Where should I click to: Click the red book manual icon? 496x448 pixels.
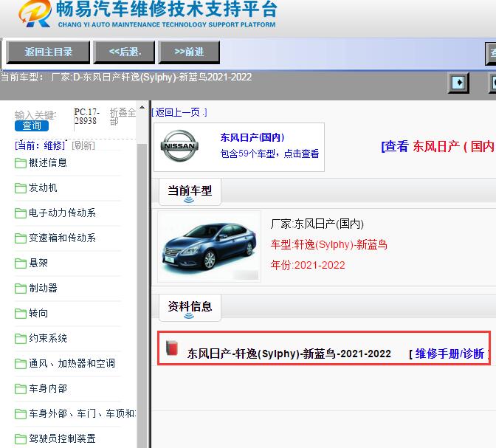pyautogui.click(x=172, y=348)
